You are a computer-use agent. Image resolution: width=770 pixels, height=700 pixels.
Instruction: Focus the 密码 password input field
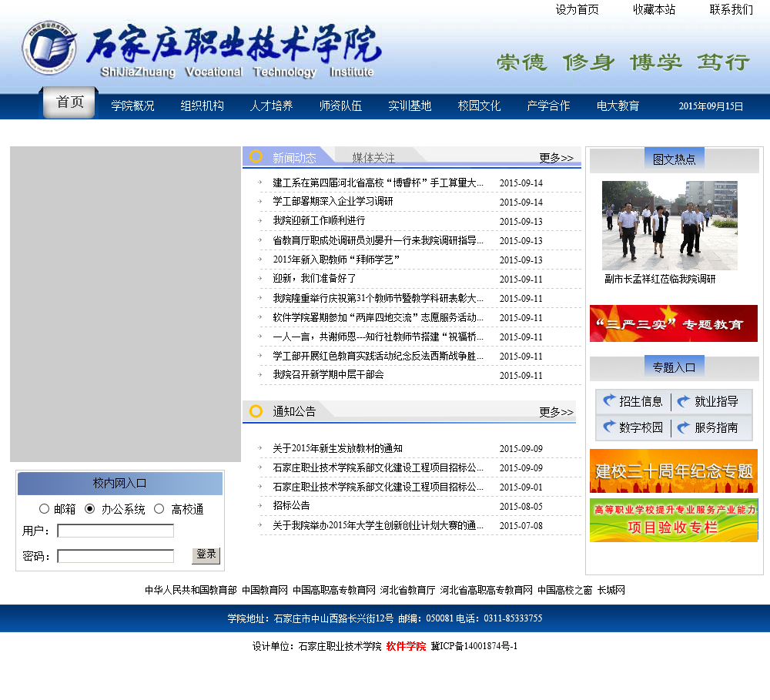tap(115, 556)
